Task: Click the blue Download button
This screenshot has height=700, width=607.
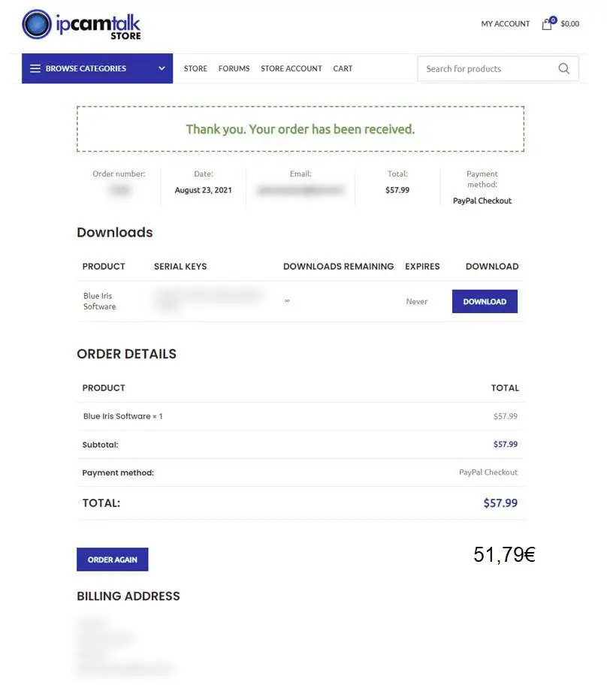Action: coord(485,301)
